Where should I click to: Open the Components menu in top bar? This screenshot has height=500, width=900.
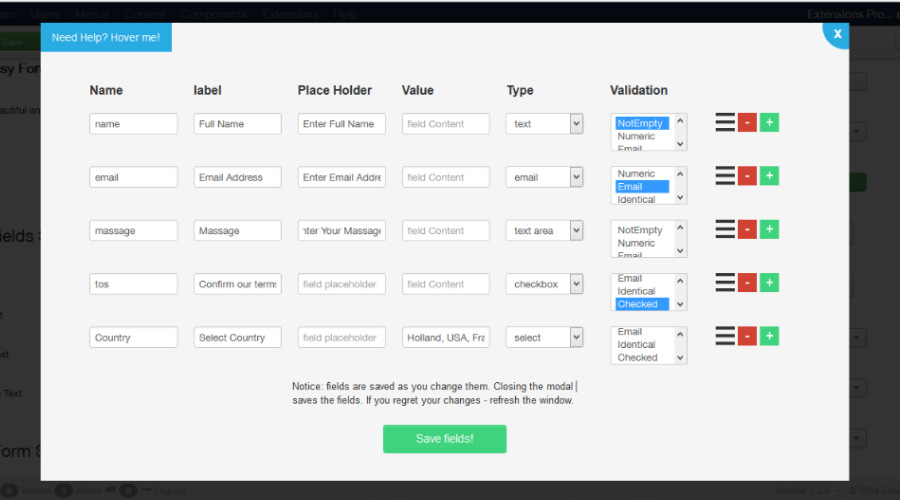coord(214,14)
